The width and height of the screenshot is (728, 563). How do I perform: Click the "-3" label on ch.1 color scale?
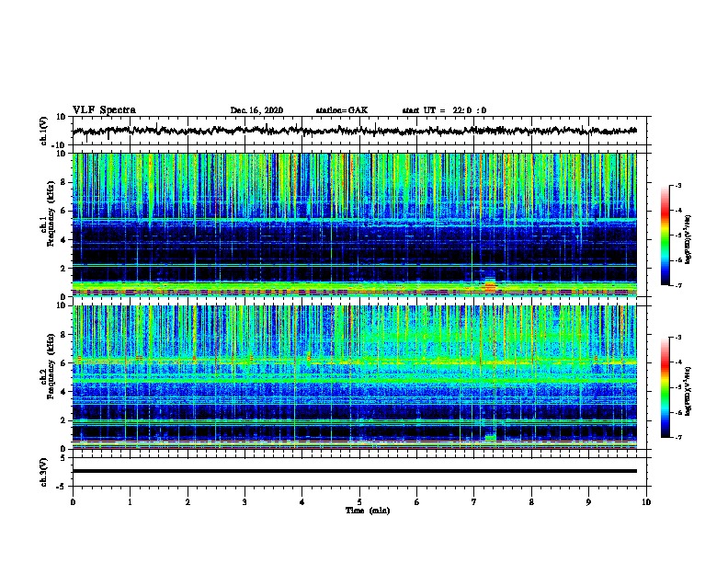click(678, 186)
